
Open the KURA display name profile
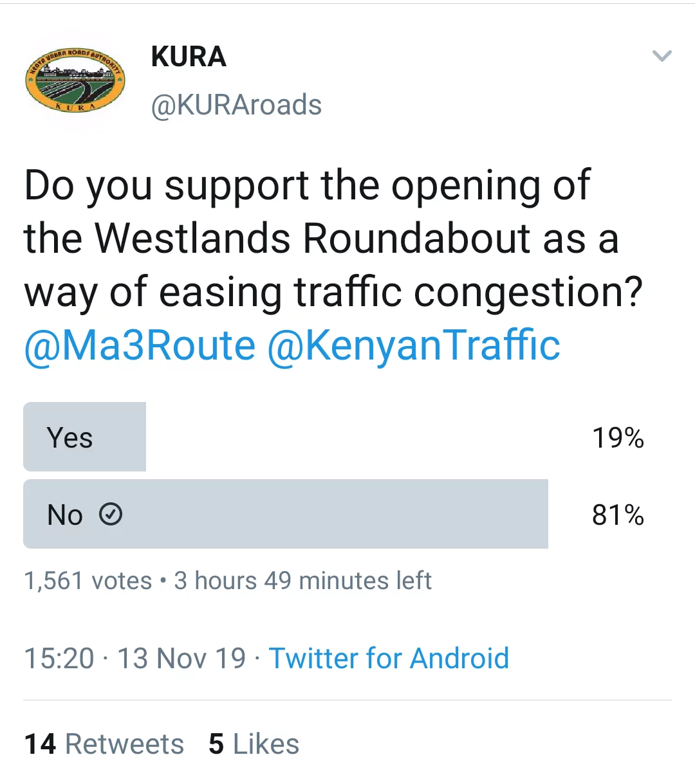189,57
